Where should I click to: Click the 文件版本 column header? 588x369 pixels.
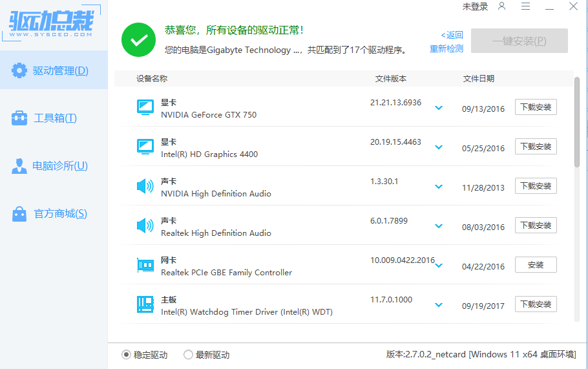click(x=391, y=78)
